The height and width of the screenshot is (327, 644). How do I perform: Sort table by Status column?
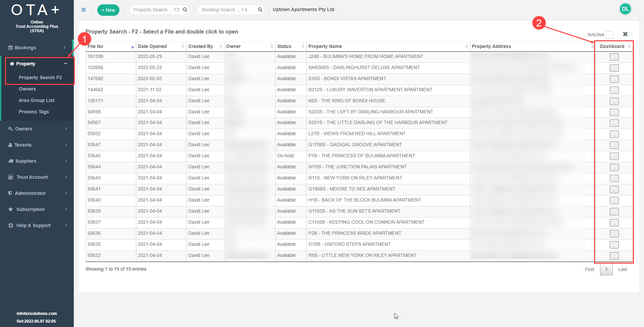(291, 46)
